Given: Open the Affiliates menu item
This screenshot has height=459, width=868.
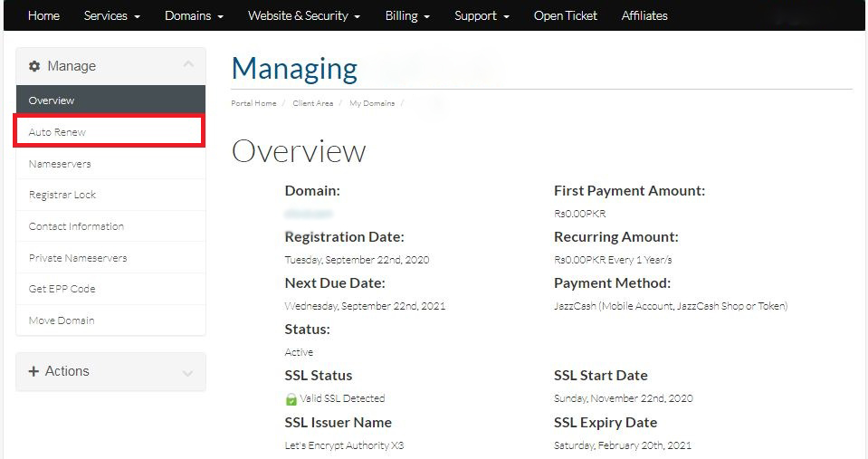Looking at the screenshot, I should pyautogui.click(x=644, y=15).
